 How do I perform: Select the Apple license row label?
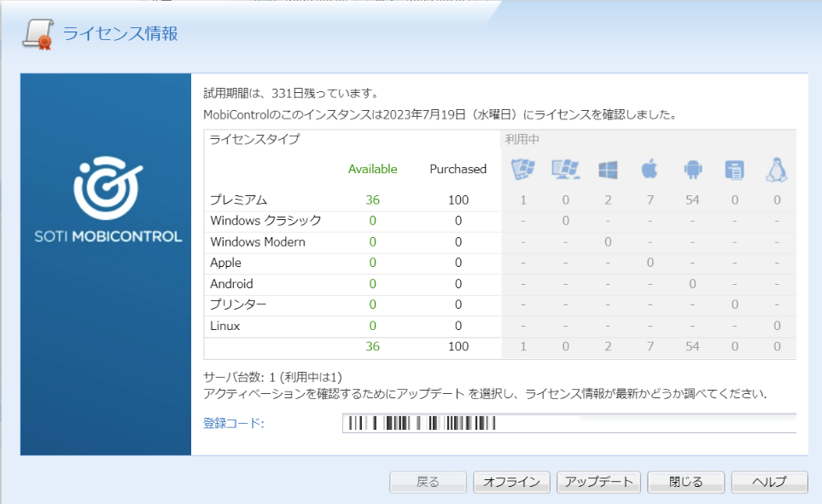pos(225,263)
